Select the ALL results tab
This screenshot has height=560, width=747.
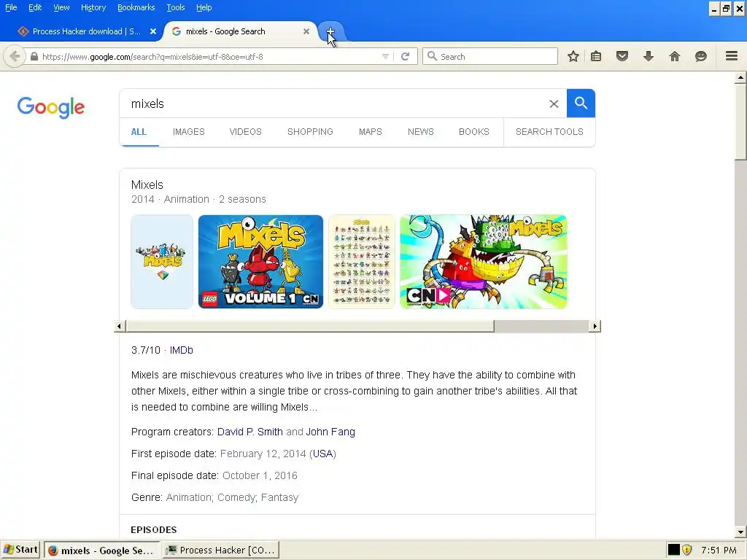tap(139, 132)
